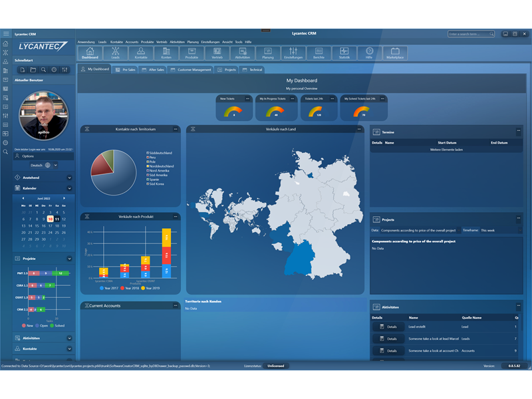The height and width of the screenshot is (399, 532).
Task: Click the Schnellstart new document icon
Action: (x=23, y=70)
